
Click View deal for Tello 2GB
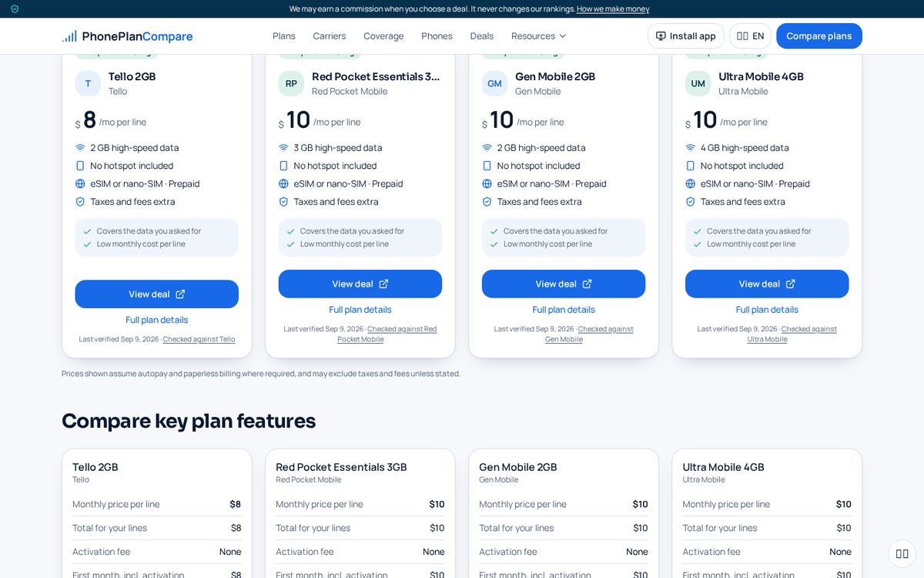[157, 294]
